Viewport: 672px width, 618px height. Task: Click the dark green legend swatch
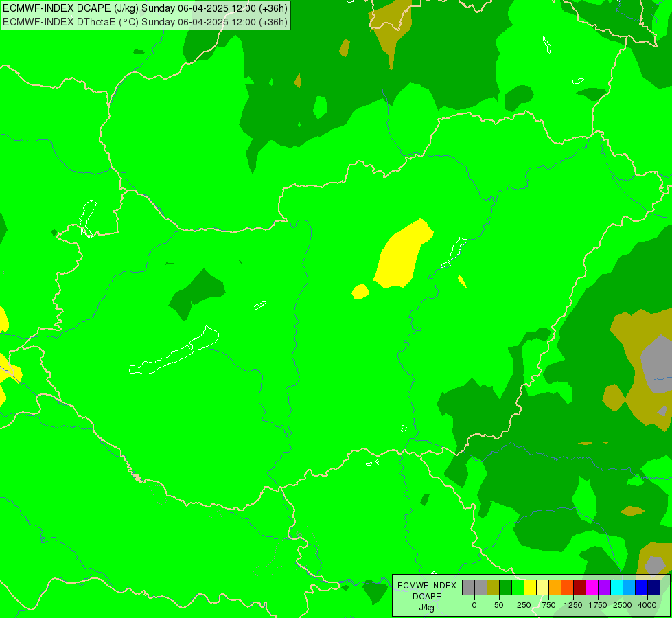[506, 588]
